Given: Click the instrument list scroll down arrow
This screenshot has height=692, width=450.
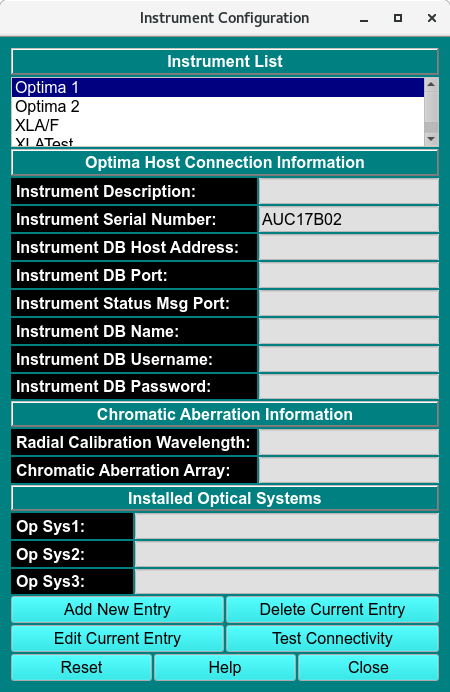Looking at the screenshot, I should [431, 139].
